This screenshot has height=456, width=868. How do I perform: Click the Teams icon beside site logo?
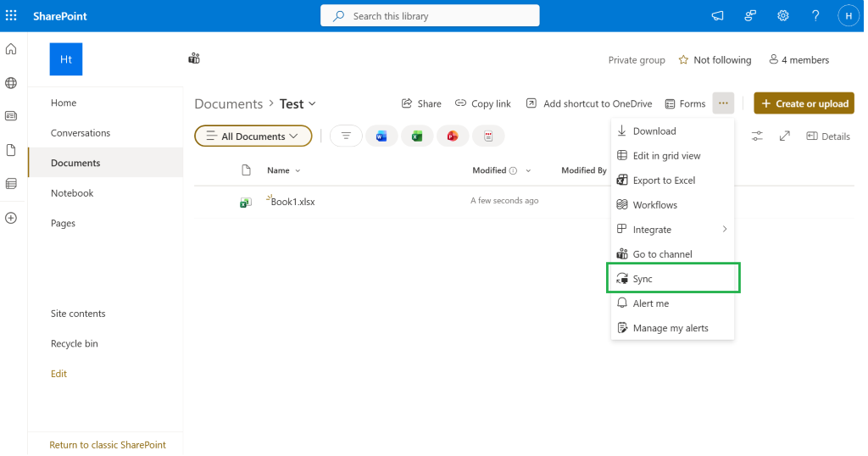(x=194, y=58)
